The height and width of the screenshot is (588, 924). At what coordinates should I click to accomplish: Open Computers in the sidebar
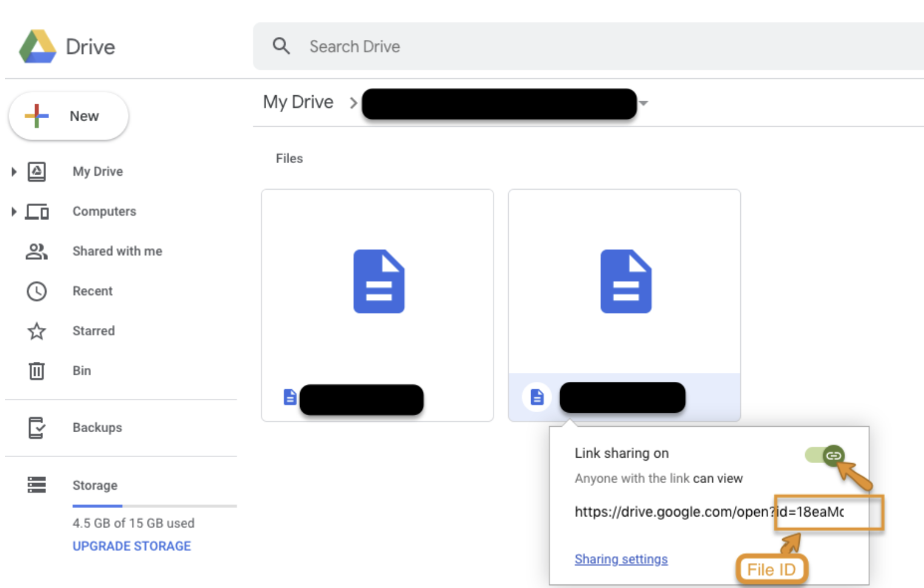click(104, 212)
